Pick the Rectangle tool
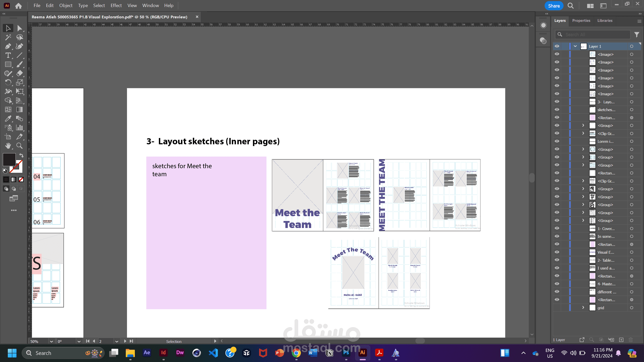This screenshot has width=644, height=362. [8, 64]
